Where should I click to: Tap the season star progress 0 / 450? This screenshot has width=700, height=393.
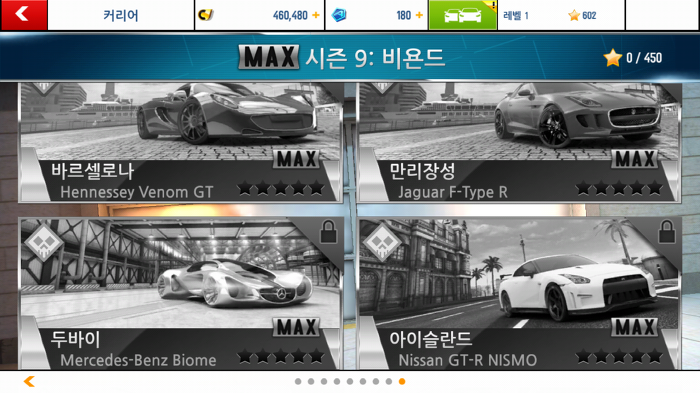(633, 58)
